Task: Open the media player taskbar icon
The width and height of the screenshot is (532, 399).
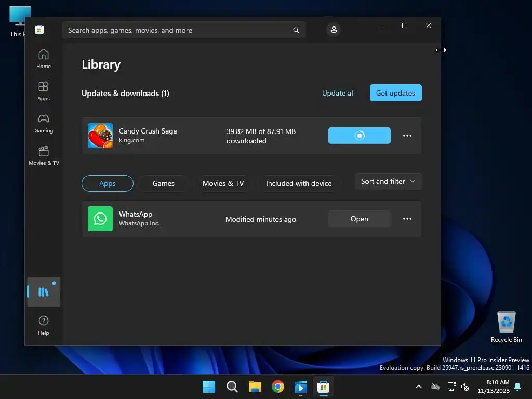Action: click(x=301, y=387)
